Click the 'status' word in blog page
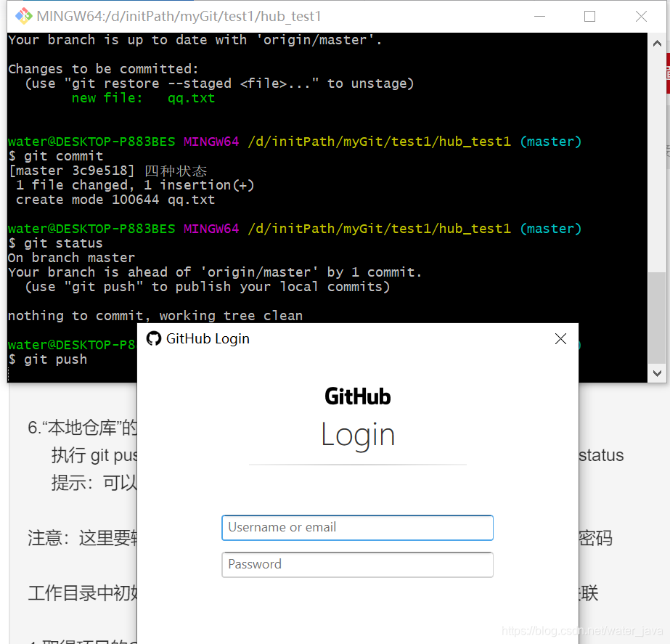The image size is (670, 644). pos(601,455)
